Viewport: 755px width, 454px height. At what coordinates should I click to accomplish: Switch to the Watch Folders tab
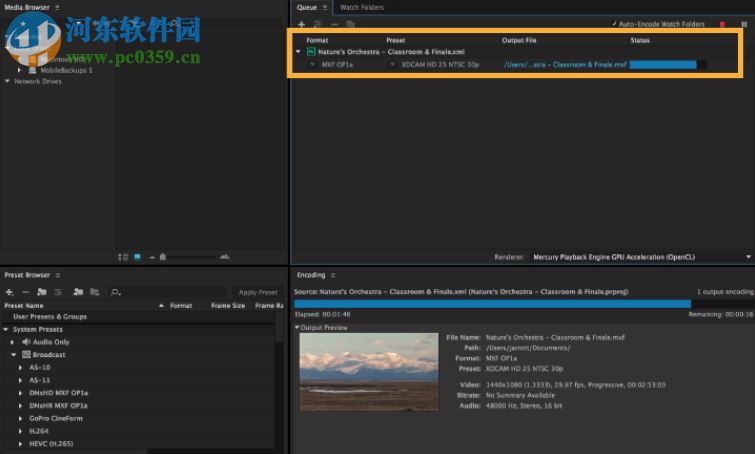362,7
